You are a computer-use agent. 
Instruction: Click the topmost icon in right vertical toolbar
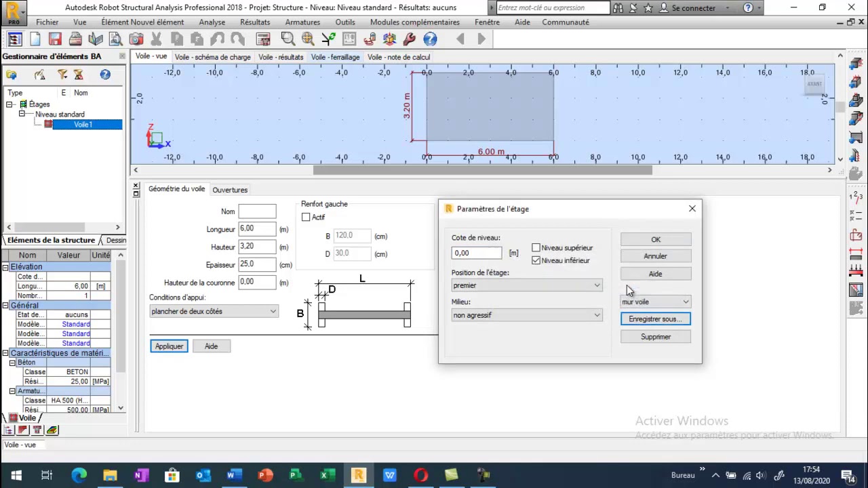click(856, 64)
